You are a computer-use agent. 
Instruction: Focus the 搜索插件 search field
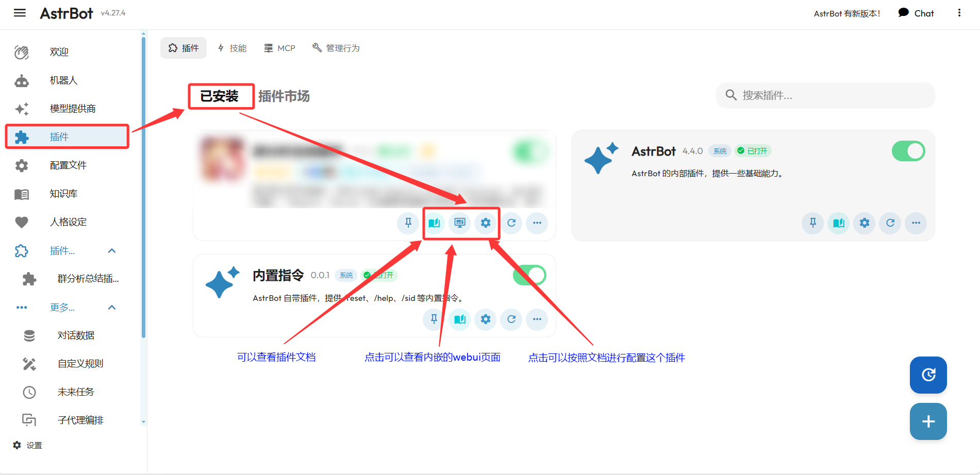[x=825, y=95]
